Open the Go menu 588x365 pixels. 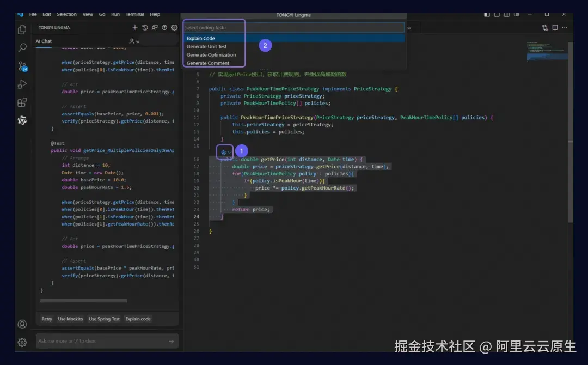(102, 14)
